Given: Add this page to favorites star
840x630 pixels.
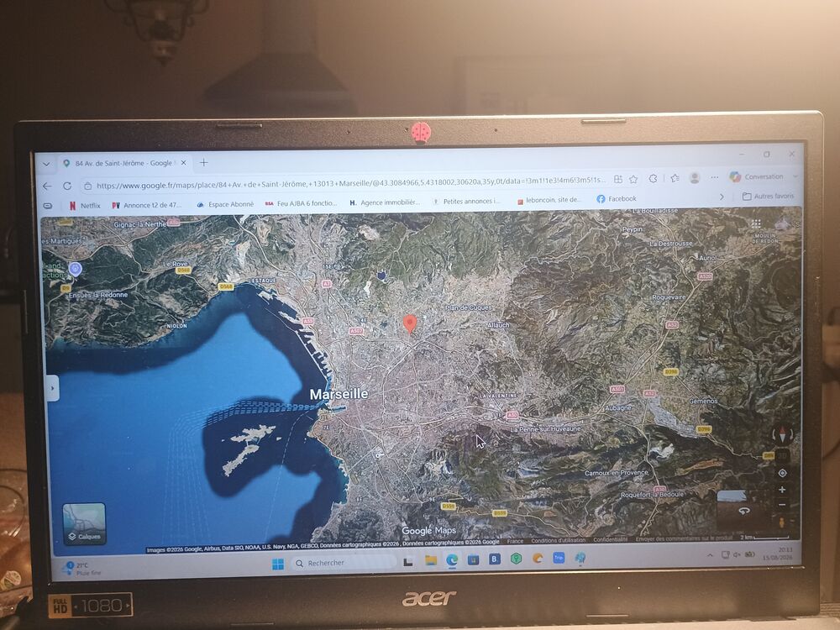Looking at the screenshot, I should tap(633, 179).
